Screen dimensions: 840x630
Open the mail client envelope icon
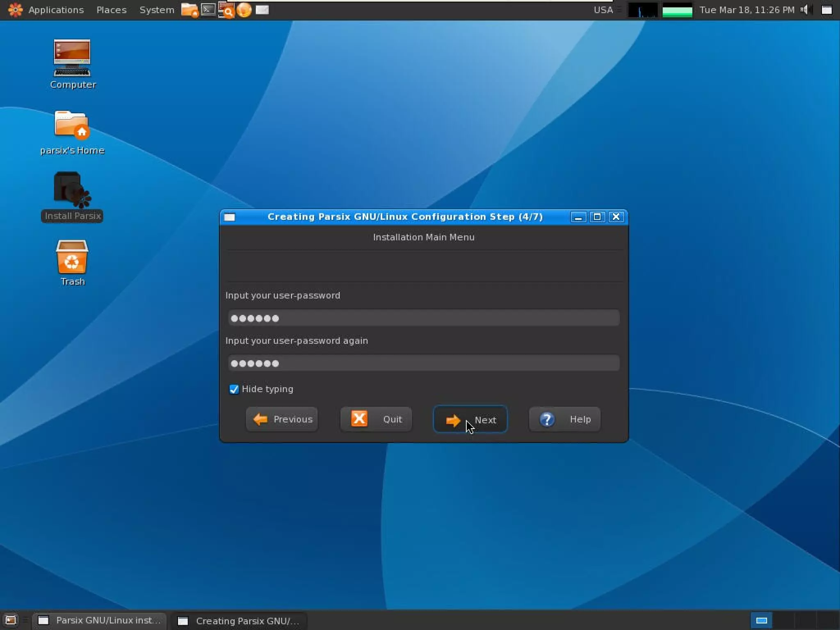(262, 10)
